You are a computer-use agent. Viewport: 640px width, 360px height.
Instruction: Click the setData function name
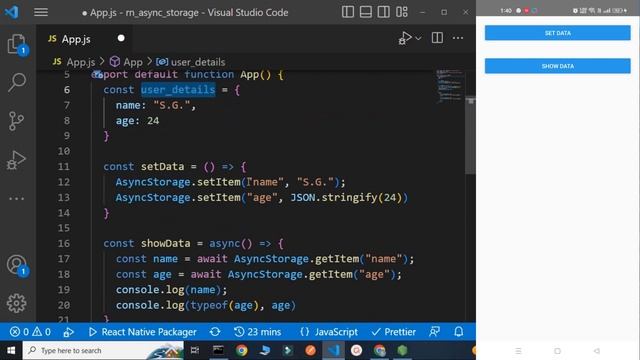coord(162,167)
